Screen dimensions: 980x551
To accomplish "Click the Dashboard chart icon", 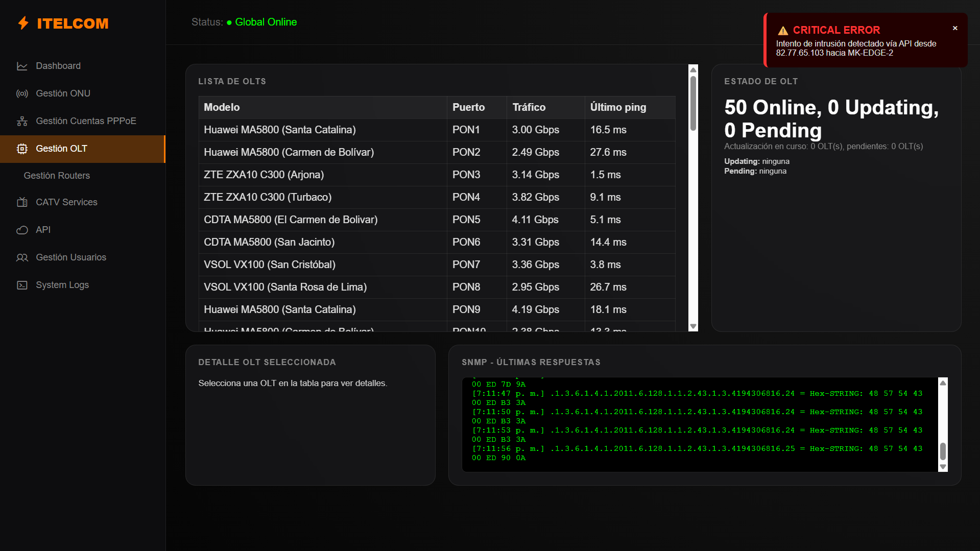I will [x=22, y=66].
